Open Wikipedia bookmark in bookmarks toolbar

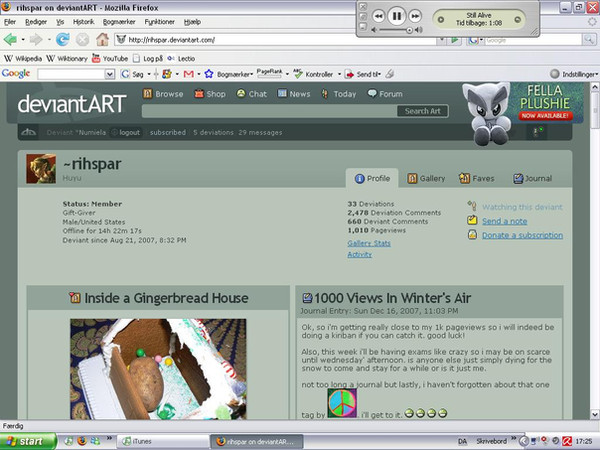(23, 59)
